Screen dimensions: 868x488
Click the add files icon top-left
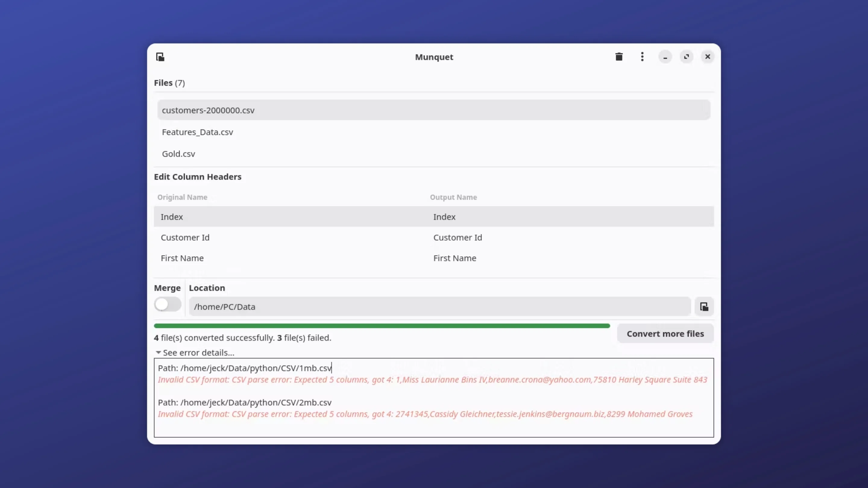click(x=160, y=57)
